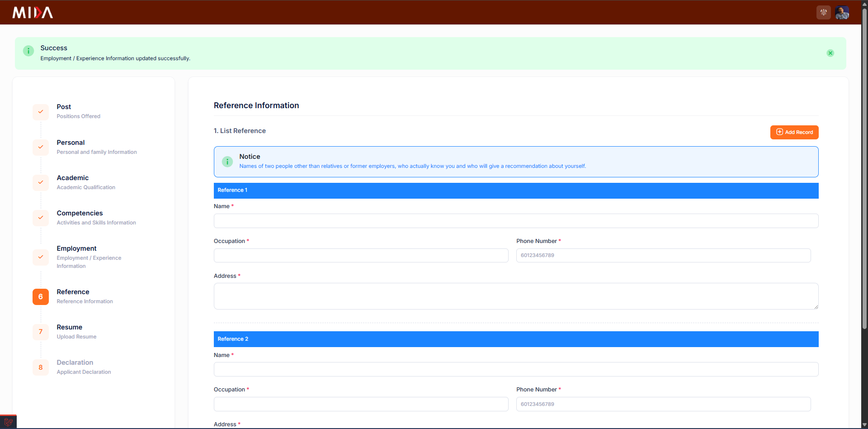Open the Competencies step
This screenshot has height=429, width=868.
tap(80, 213)
